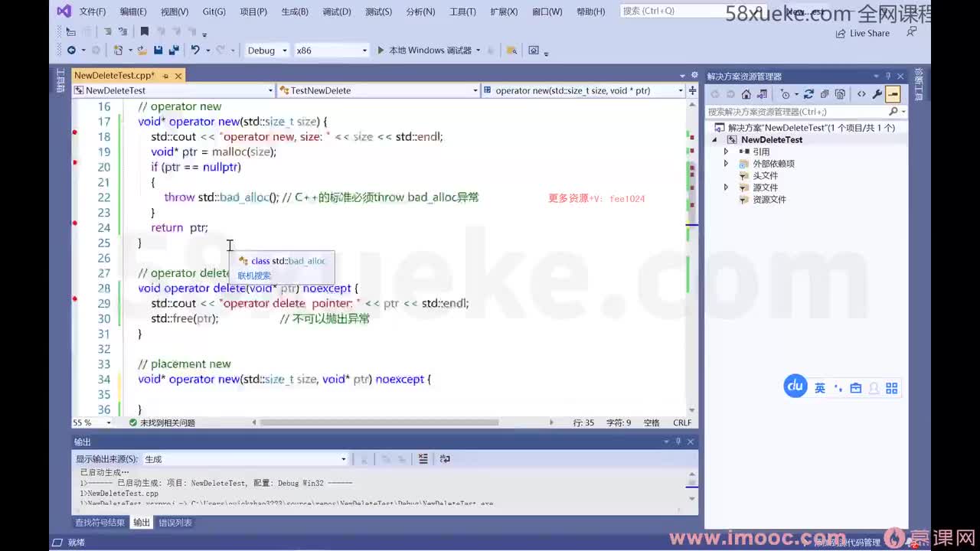Click the search magnifier in Solution Explorer

tap(893, 112)
